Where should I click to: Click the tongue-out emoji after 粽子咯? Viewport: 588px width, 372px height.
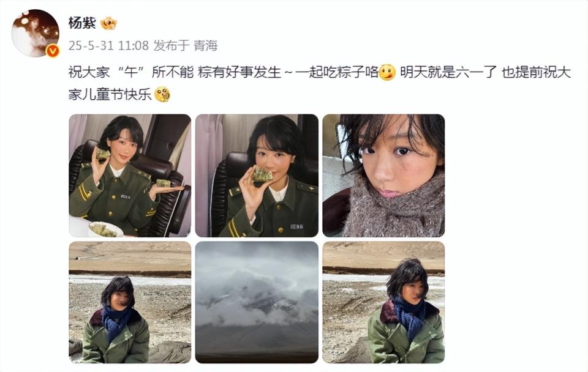[387, 72]
